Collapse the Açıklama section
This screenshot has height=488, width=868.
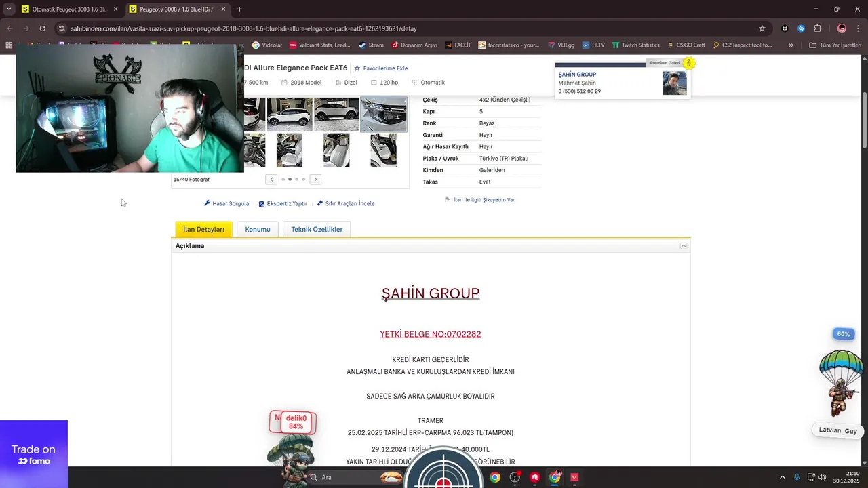click(x=684, y=246)
